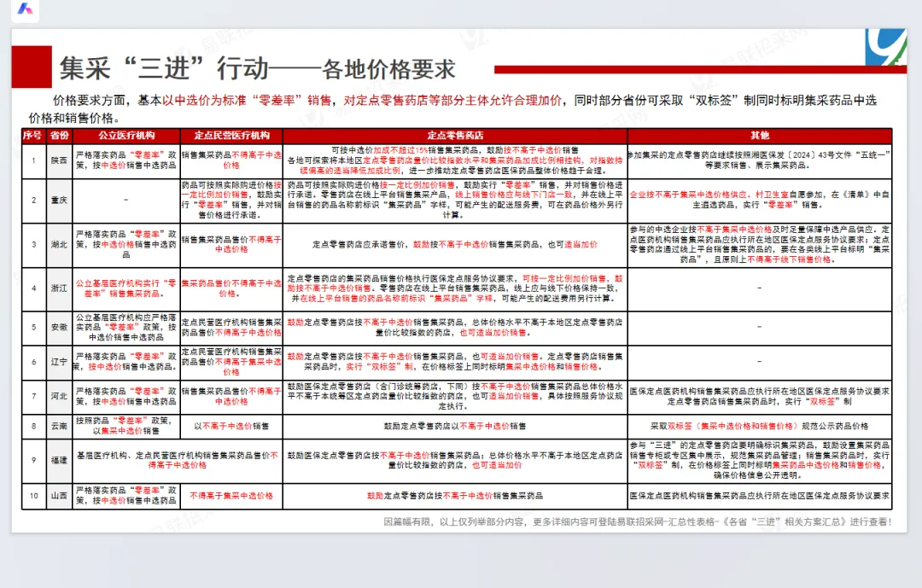Viewport: 922px width, 588px height.
Task: Click 山西 private cell 不得高于集采中选价格
Action: [231, 497]
